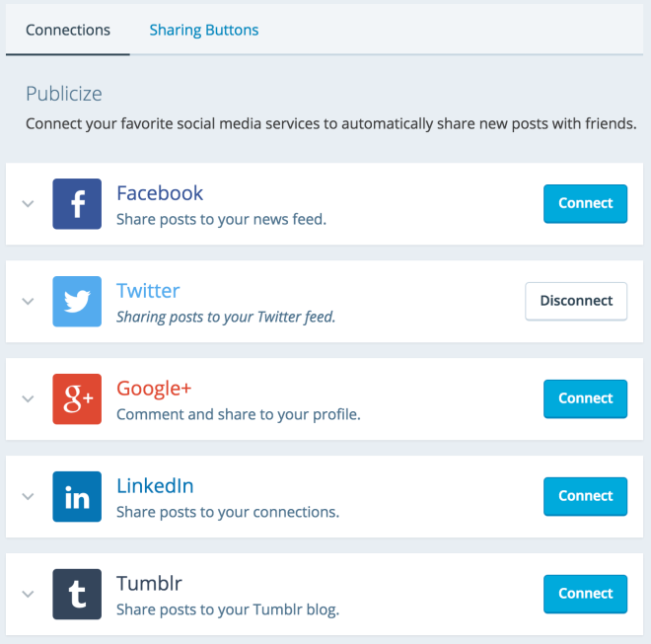Screen dimensions: 651x644
Task: Switch to the Sharing Buttons tab
Action: [204, 30]
